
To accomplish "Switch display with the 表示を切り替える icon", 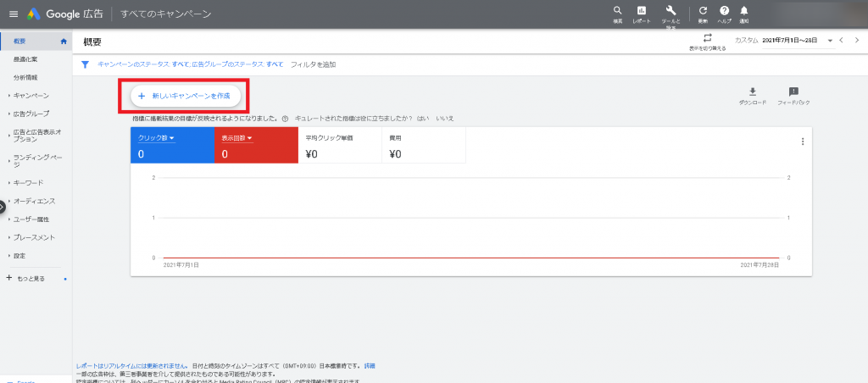I will (x=708, y=38).
